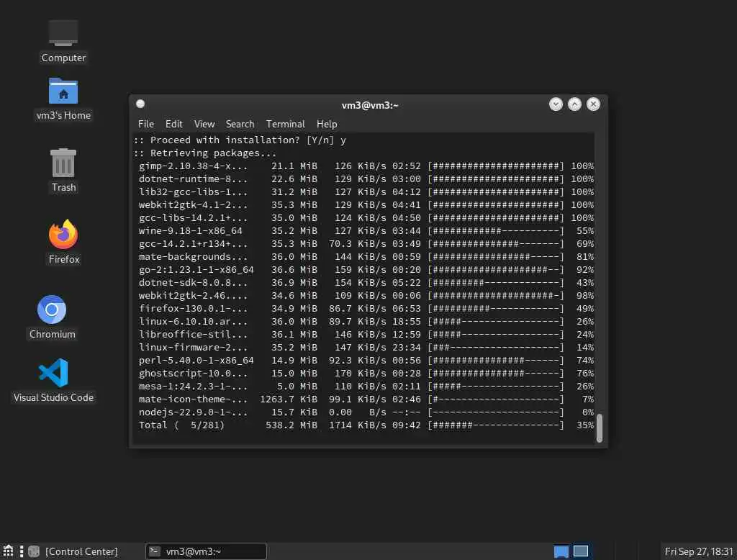Click the ghostscript-10.0 package name
The height and width of the screenshot is (560, 737).
[193, 373]
